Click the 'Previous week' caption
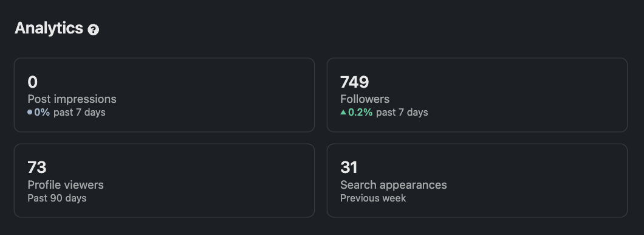The image size is (644, 235). click(x=373, y=198)
